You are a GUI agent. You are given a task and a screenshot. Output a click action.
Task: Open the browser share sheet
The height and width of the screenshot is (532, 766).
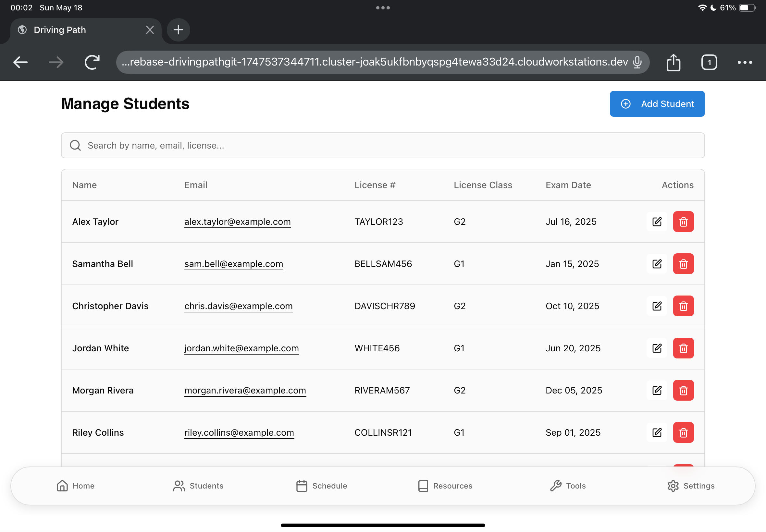click(x=674, y=62)
